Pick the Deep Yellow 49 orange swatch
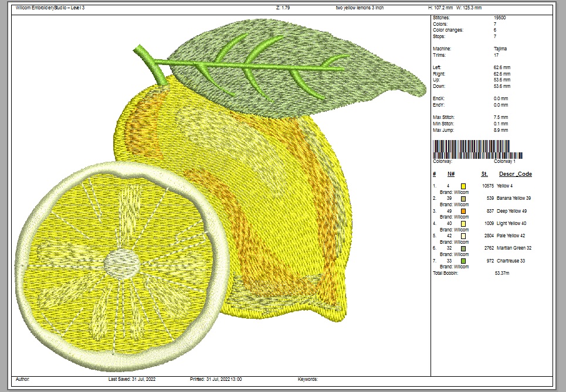566x392 pixels. [x=463, y=211]
